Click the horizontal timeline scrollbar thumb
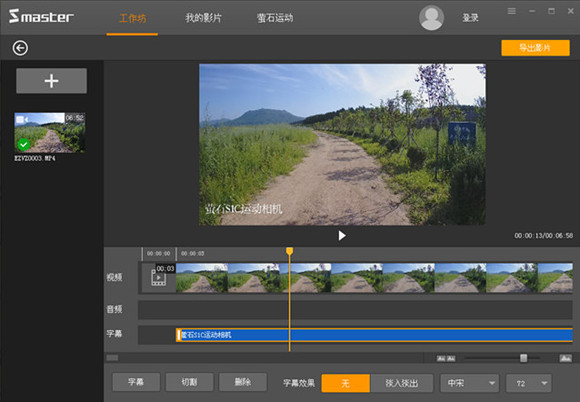580x402 pixels. pos(112,358)
